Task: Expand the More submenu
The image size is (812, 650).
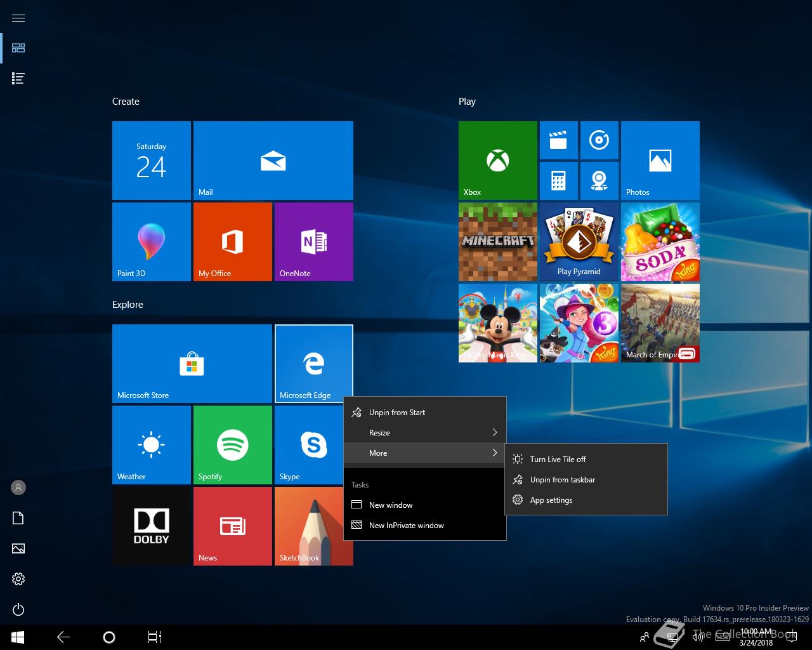Action: tap(425, 453)
